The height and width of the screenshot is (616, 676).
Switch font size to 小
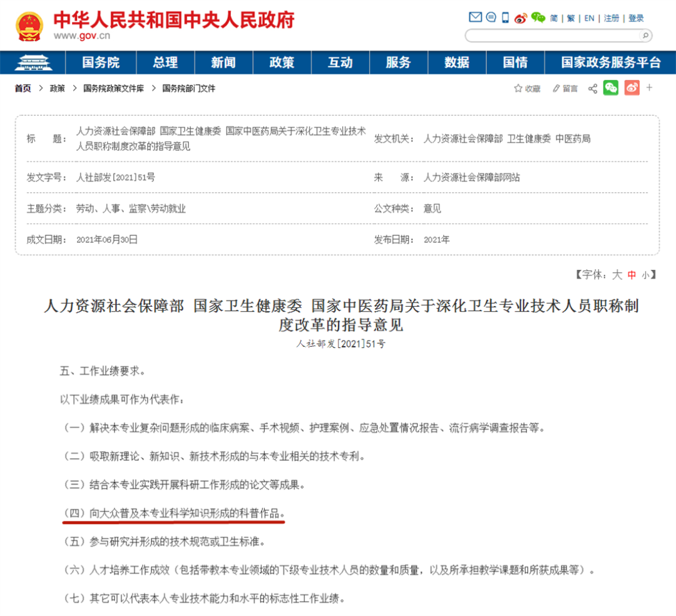click(x=645, y=274)
